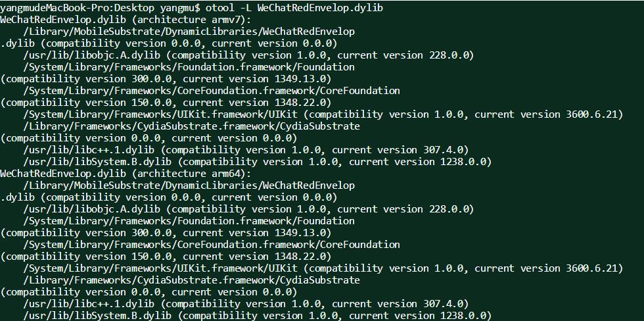Click the CoreFoundation.framework path in arm64 section
This screenshot has height=321, width=644.
211,244
